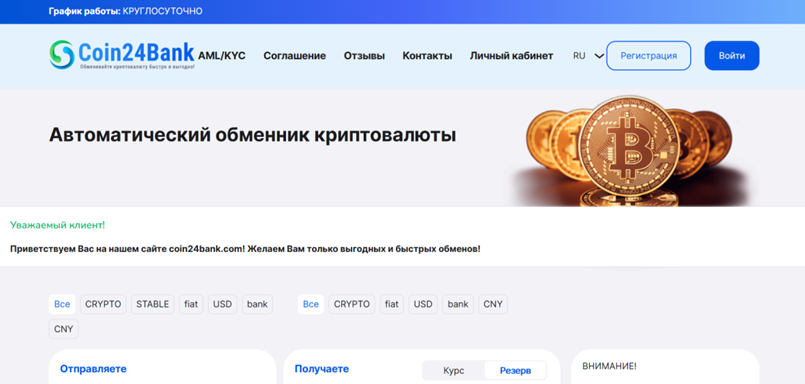
Task: Select CRYPTO filter in receive column
Action: [x=352, y=304]
